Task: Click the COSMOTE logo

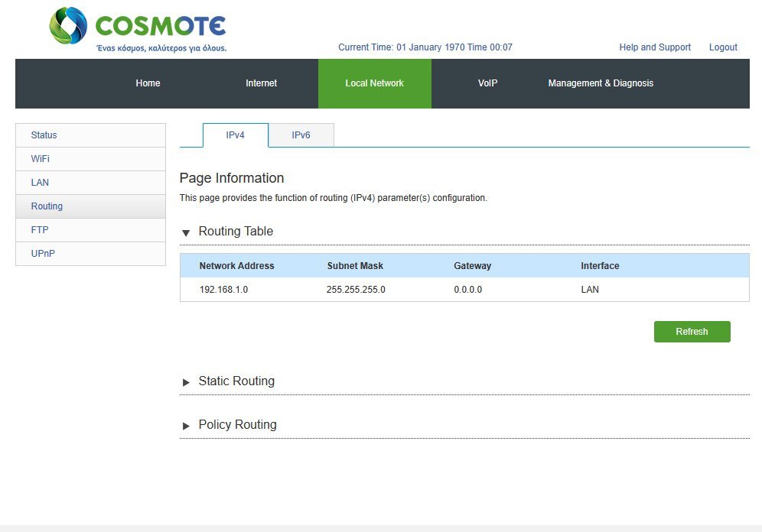Action: pos(138,29)
